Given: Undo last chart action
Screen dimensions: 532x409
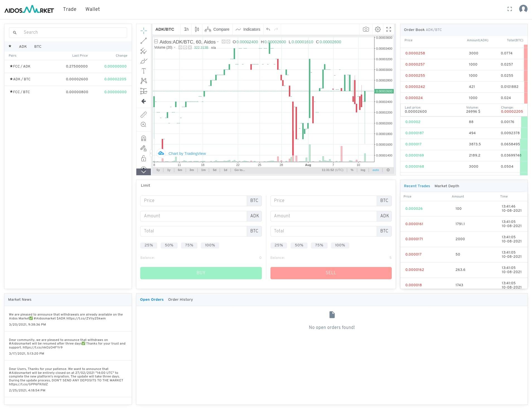Looking at the screenshot, I should point(268,29).
